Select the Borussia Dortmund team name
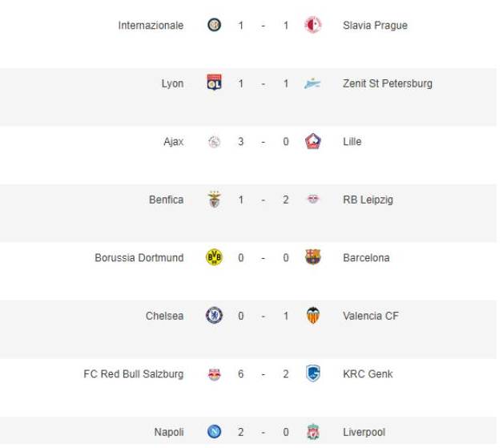This screenshot has width=503, height=448. pyautogui.click(x=139, y=258)
